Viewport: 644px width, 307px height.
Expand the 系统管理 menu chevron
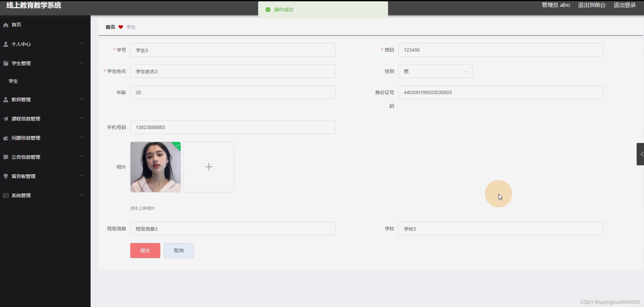(x=82, y=195)
